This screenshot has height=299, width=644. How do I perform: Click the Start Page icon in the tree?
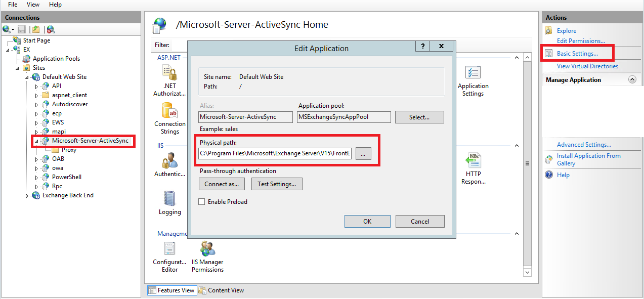[x=17, y=40]
